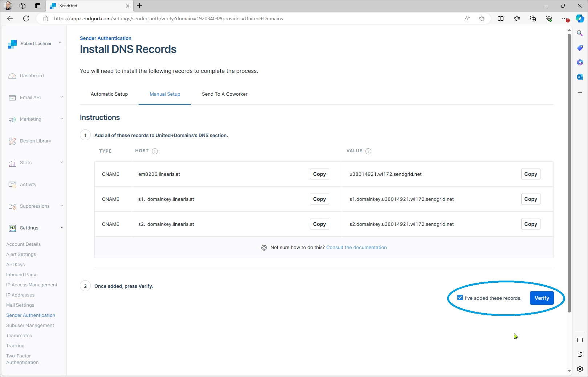This screenshot has width=588, height=377.
Task: Click the Design Library icon
Action: tap(12, 141)
